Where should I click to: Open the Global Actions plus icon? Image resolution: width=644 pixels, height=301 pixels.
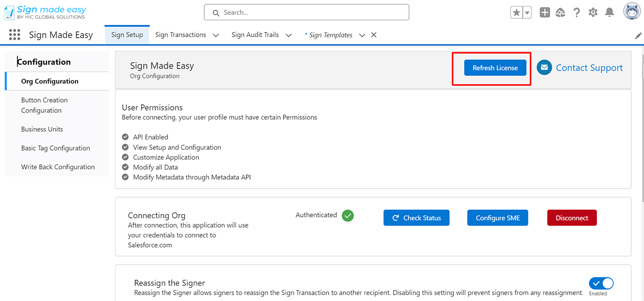tap(545, 13)
